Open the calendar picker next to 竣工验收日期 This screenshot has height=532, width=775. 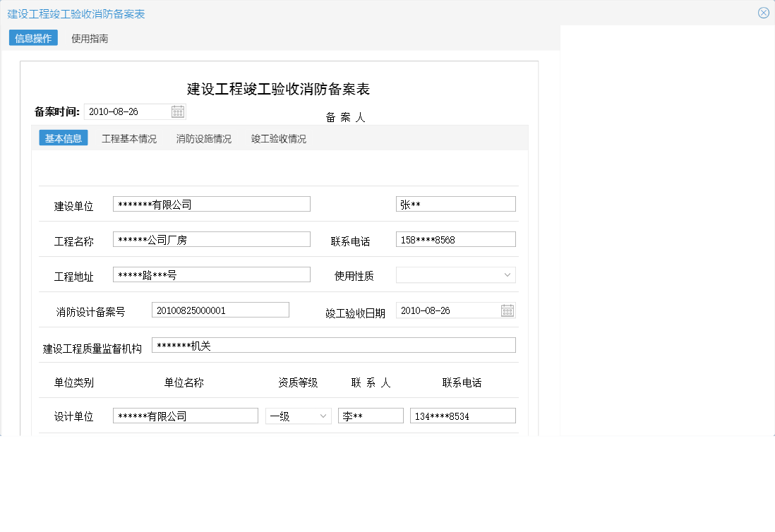point(507,309)
